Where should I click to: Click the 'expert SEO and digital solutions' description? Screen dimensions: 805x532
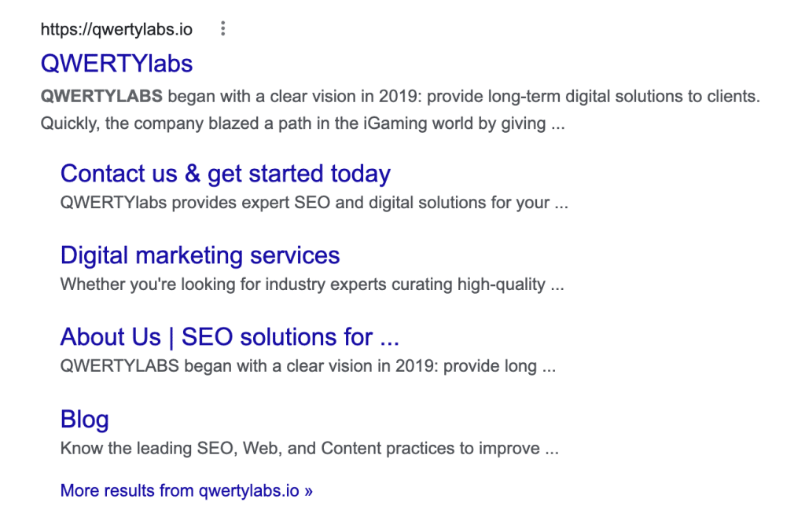(x=314, y=202)
